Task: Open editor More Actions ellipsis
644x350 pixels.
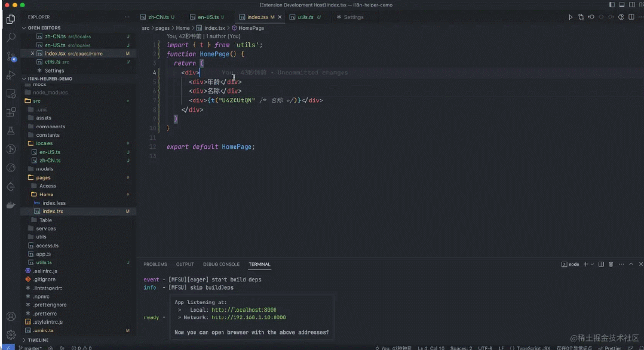Action: click(x=640, y=17)
